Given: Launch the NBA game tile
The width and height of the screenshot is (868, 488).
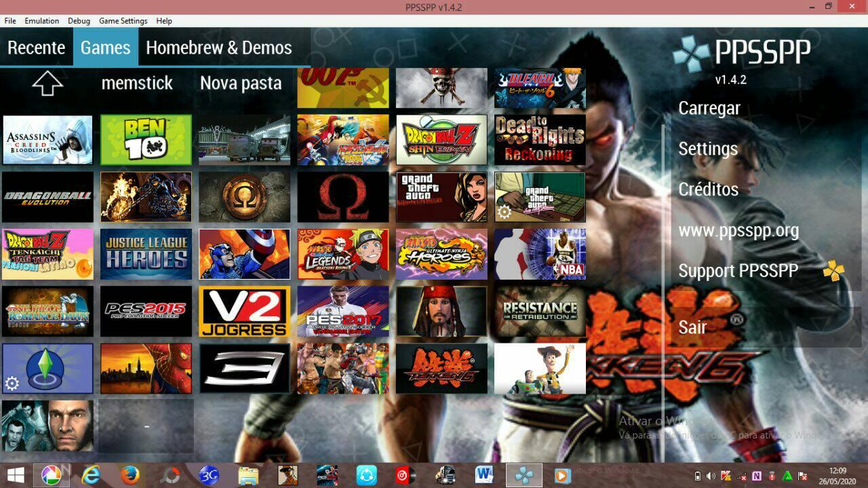Looking at the screenshot, I should [540, 254].
